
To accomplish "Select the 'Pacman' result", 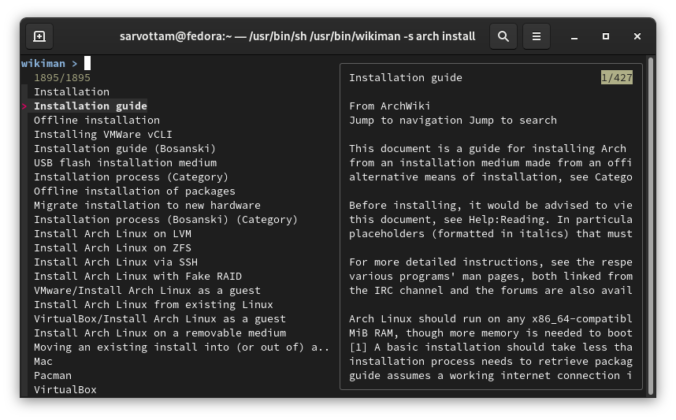I will point(53,376).
